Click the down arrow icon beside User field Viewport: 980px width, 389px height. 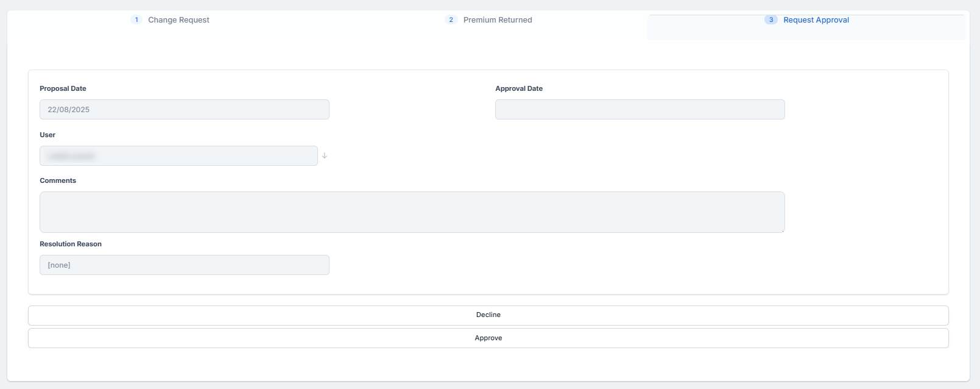[325, 156]
